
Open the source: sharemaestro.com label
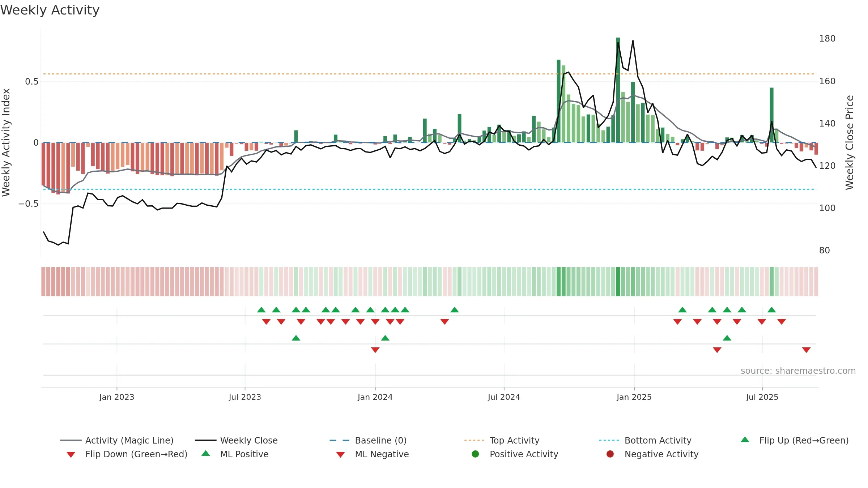coord(798,371)
